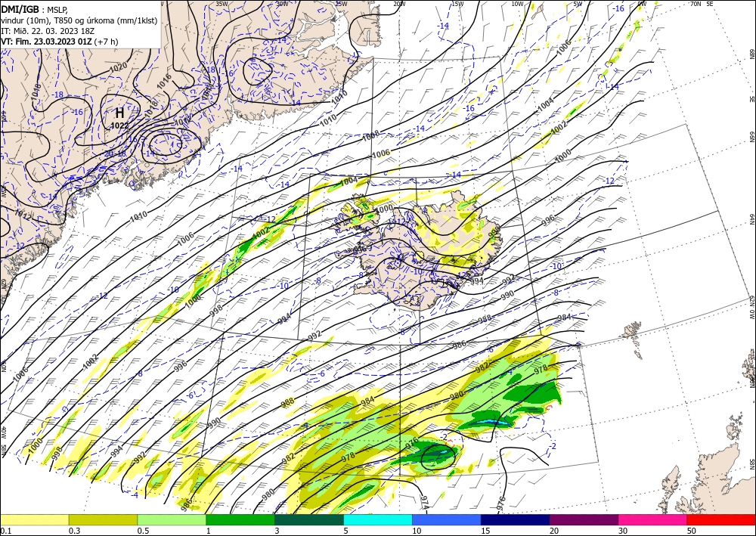The width and height of the screenshot is (756, 536).
Task: Click the '5W' longitude label
Action: [578, 3]
